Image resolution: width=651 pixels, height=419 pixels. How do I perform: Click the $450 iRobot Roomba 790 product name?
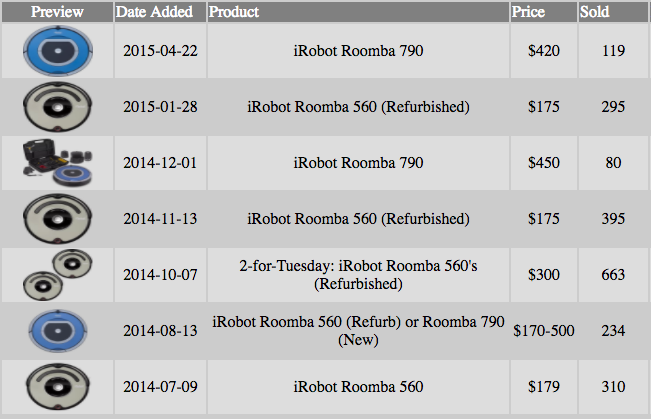358,163
